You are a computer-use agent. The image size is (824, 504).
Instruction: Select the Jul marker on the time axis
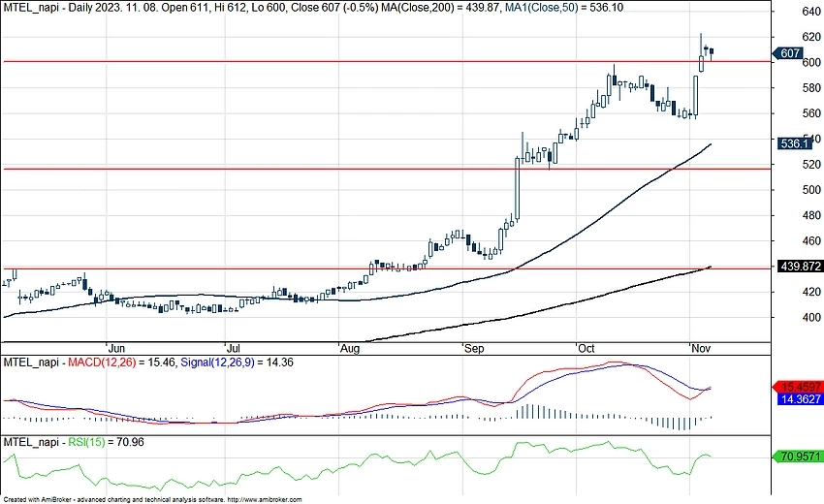[232, 347]
